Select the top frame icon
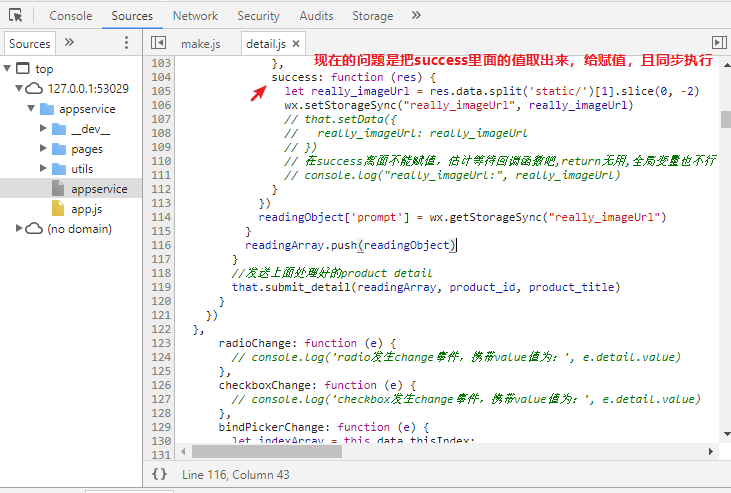The height and width of the screenshot is (493, 731). pyautogui.click(x=23, y=69)
